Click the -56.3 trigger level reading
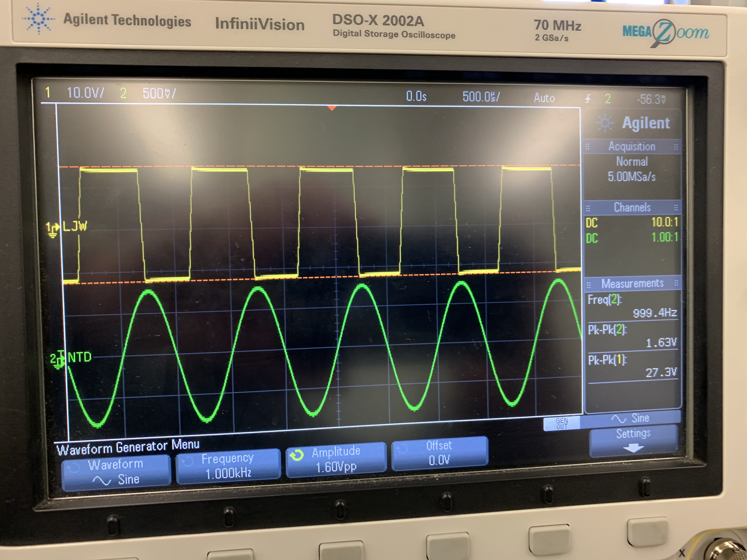 [x=651, y=99]
